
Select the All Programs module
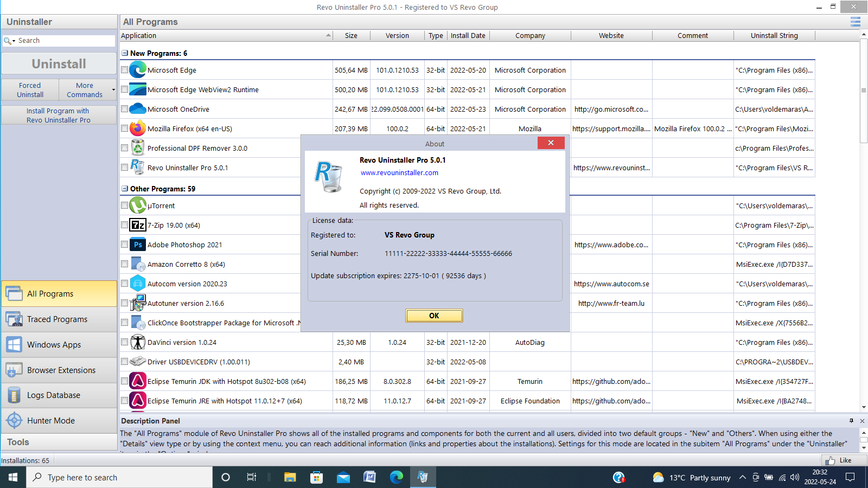click(59, 294)
